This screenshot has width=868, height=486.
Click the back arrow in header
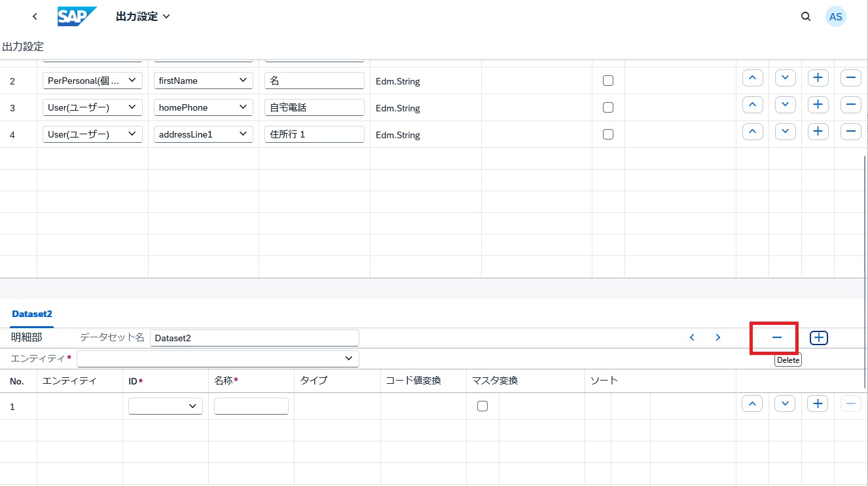tap(35, 16)
